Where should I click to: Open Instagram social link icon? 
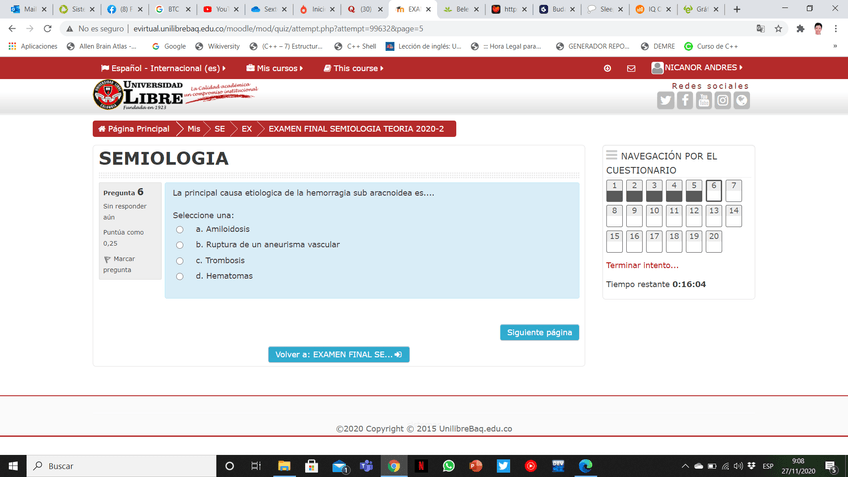[x=723, y=100]
